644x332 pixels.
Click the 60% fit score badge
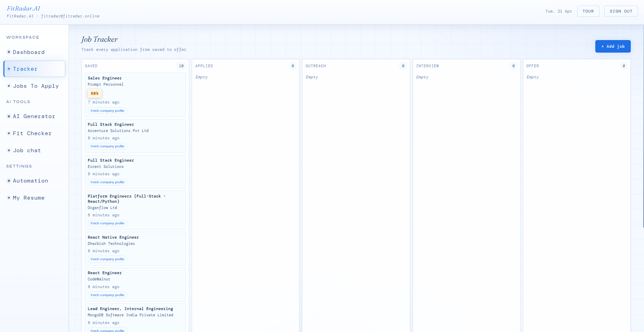[x=95, y=93]
